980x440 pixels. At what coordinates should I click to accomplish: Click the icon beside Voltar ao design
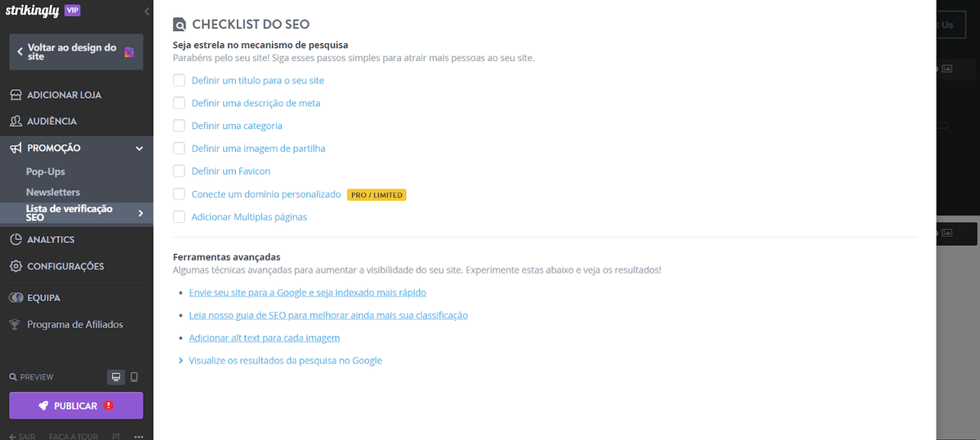pyautogui.click(x=128, y=52)
